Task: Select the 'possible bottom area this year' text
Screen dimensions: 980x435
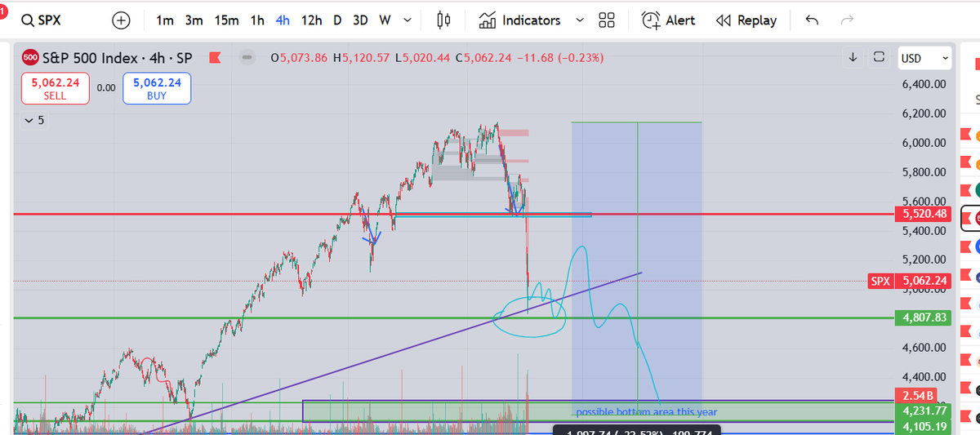Action: click(646, 411)
